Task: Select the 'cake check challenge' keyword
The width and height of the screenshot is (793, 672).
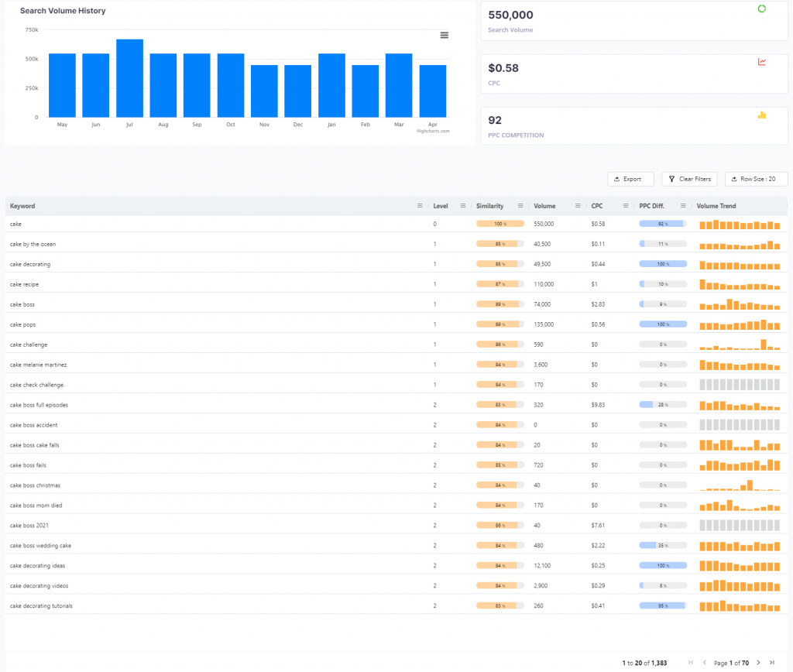Action: 36,385
